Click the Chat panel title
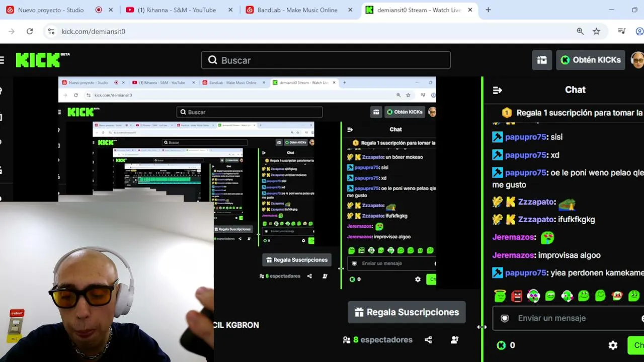The width and height of the screenshot is (644, 362). (575, 90)
